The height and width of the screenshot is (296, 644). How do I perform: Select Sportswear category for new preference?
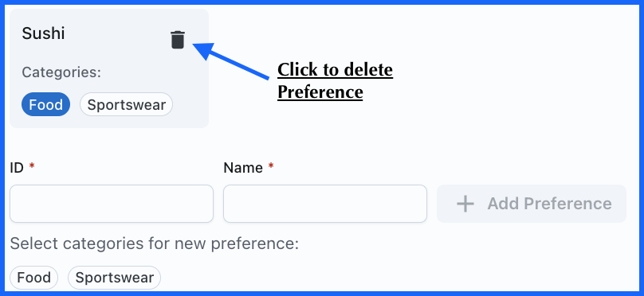[114, 278]
